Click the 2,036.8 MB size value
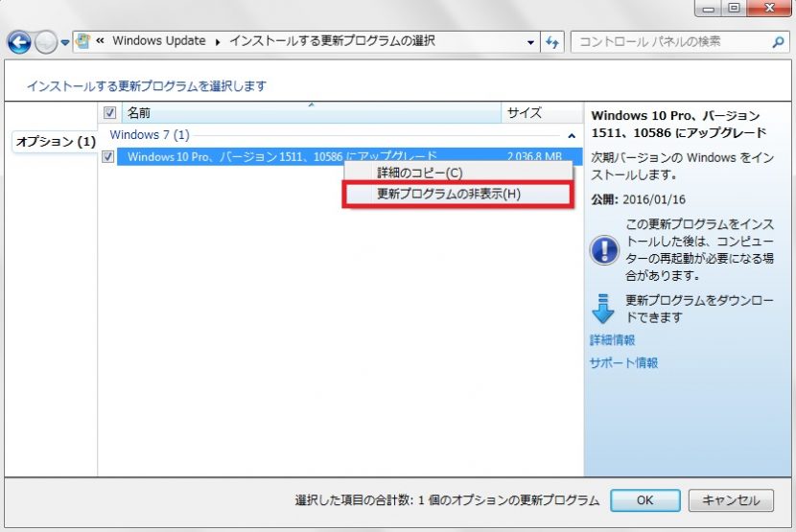 click(534, 157)
